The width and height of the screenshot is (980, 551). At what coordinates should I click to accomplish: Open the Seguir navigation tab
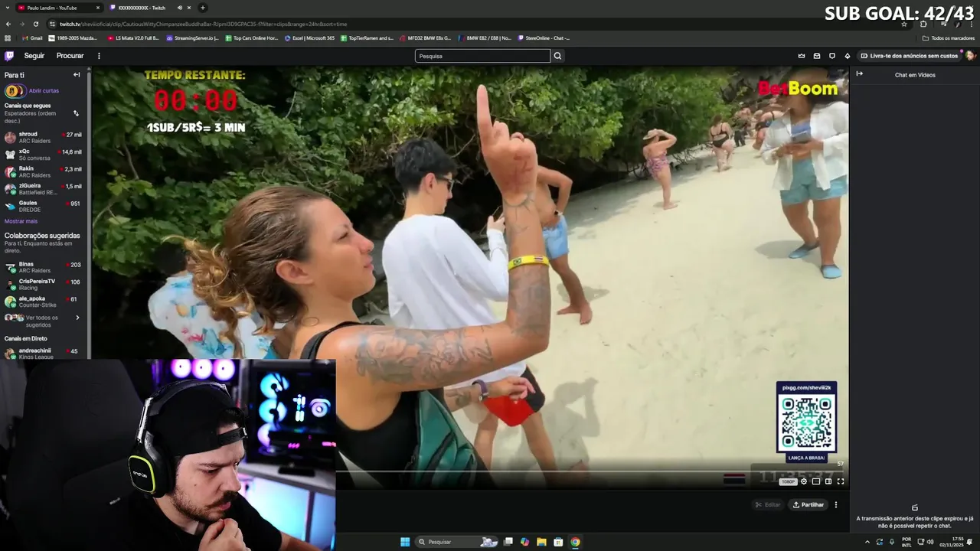pos(34,56)
